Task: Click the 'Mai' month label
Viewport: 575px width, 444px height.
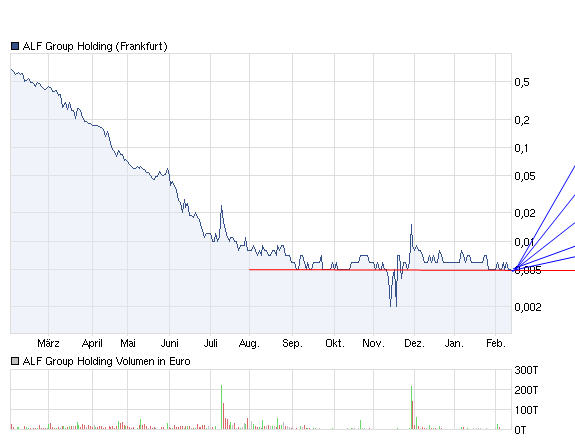Action: tap(128, 344)
